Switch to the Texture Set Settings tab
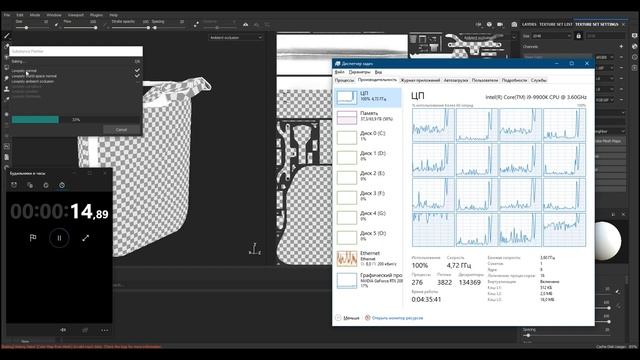The image size is (640, 360). click(x=596, y=24)
